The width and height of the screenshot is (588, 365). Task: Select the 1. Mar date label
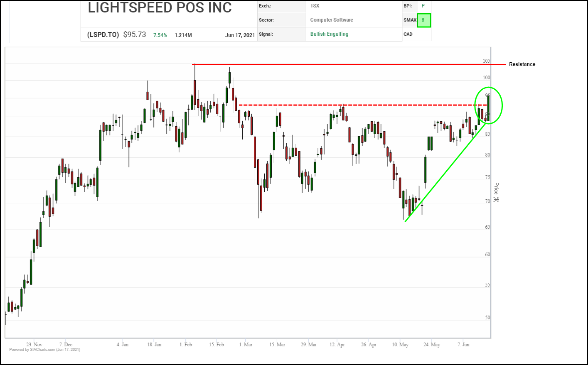click(x=246, y=345)
